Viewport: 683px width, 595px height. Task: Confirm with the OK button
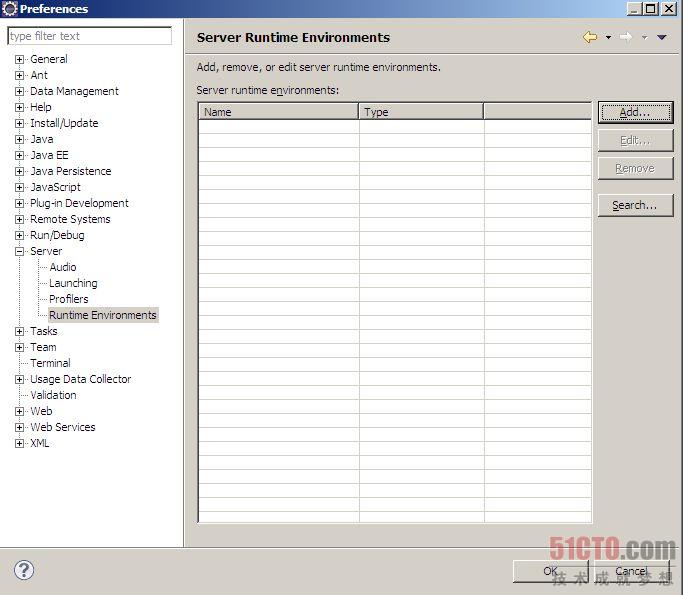[551, 571]
